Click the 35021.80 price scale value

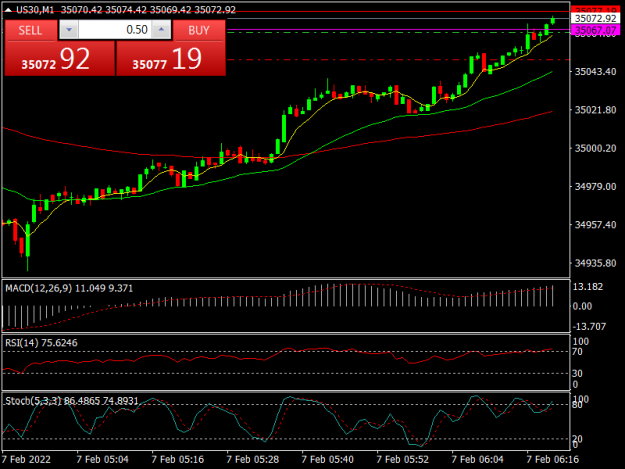click(x=595, y=110)
